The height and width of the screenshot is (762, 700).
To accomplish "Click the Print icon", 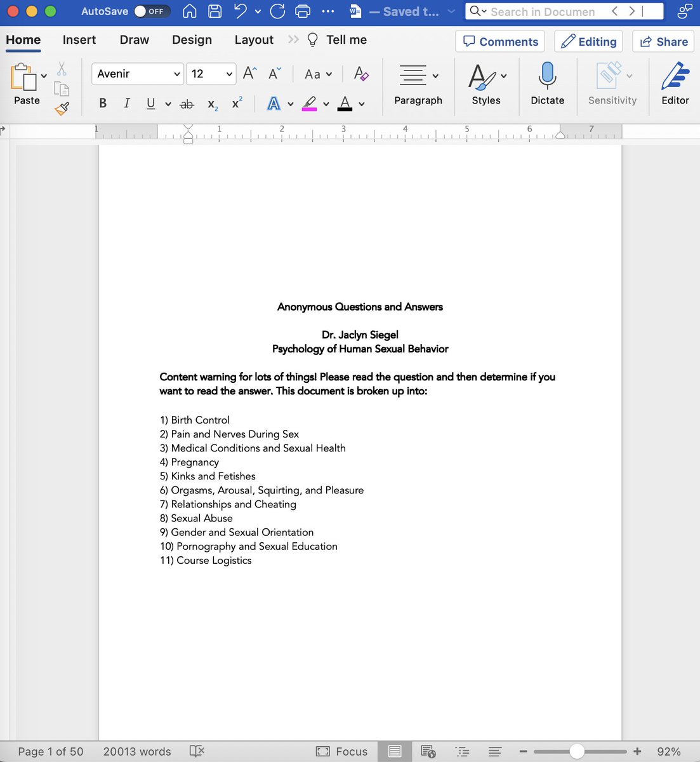I will point(303,11).
